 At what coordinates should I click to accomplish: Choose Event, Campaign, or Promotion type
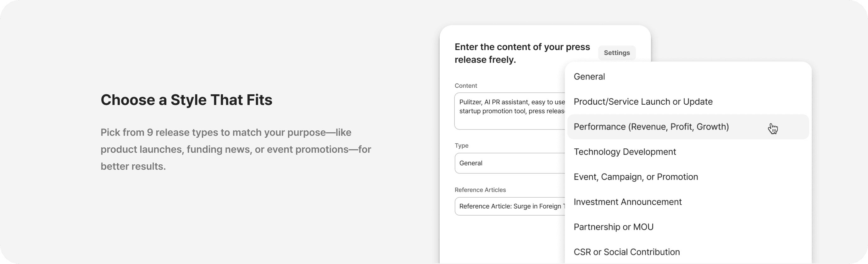pyautogui.click(x=636, y=177)
